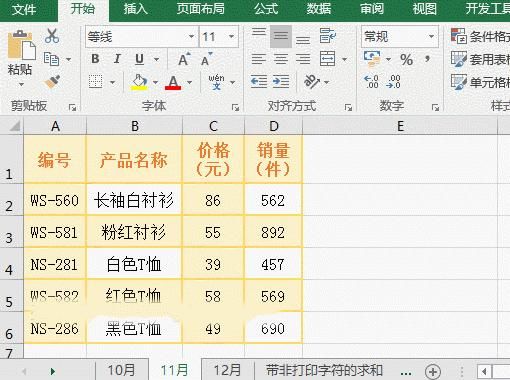Open the font size dropdown
This screenshot has width=510, height=380.
(231, 37)
